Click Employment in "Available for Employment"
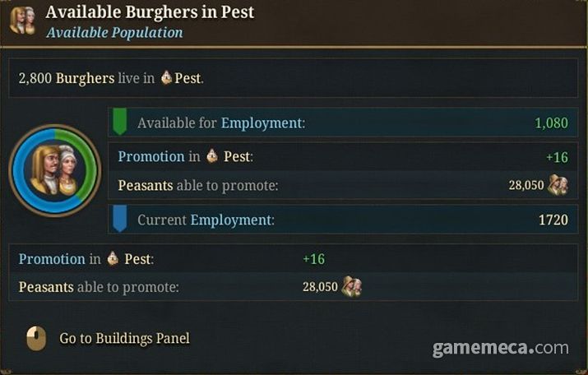Viewport: 588px width, 375px height. coord(262,123)
